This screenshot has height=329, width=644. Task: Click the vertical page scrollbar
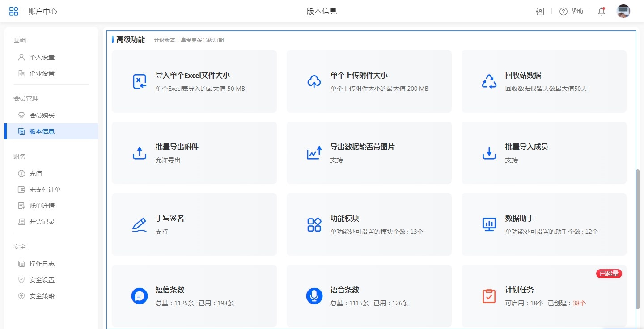[x=638, y=239]
